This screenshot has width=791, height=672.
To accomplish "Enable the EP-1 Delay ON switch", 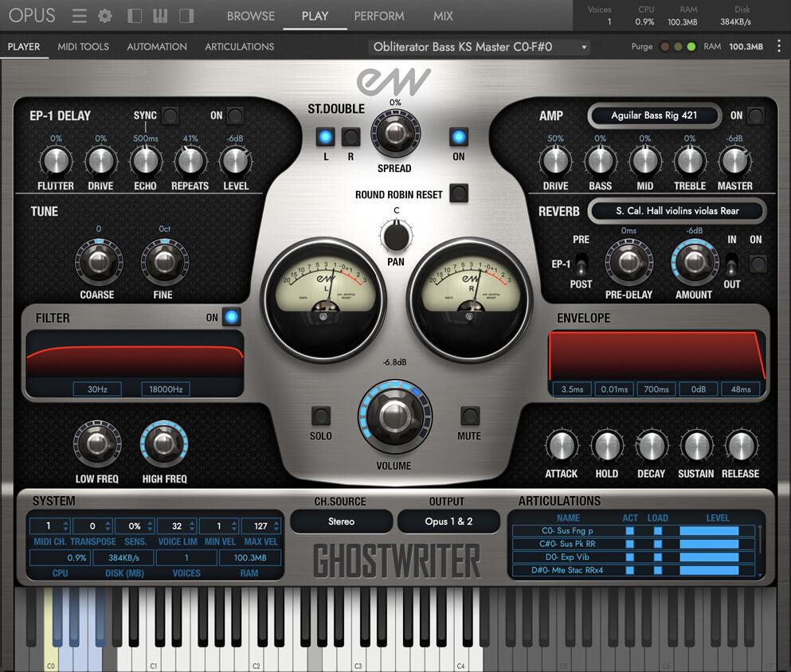I will click(x=235, y=116).
